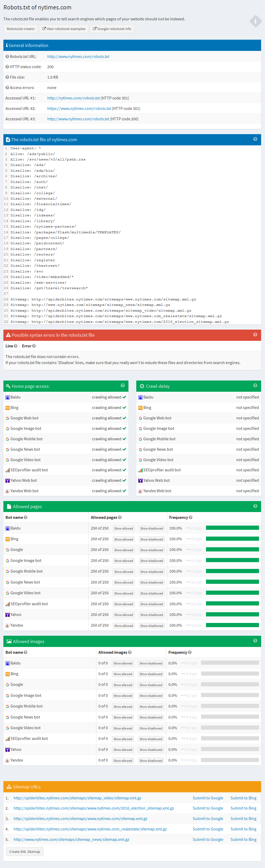Screen dimensions: 265x868
Task: Click help icon beside Allowed images column
Action: point(130,652)
